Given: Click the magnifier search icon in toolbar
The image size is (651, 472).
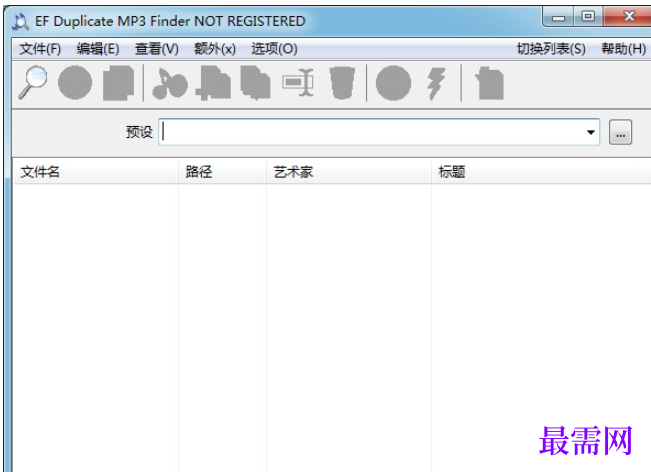Looking at the screenshot, I should point(33,83).
